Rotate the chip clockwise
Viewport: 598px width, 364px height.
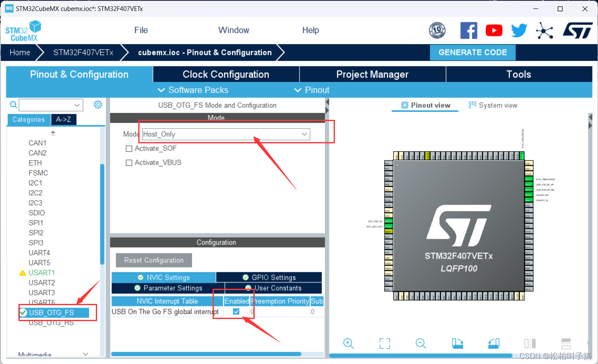pos(458,343)
